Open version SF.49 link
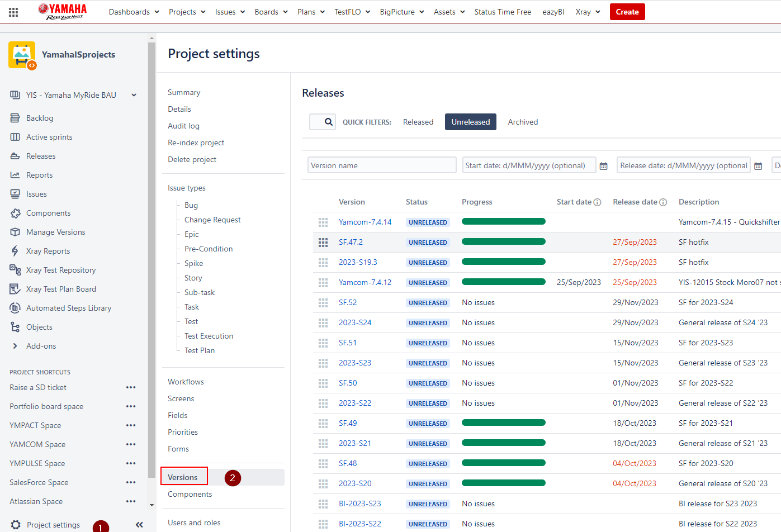The width and height of the screenshot is (781, 532). [348, 424]
